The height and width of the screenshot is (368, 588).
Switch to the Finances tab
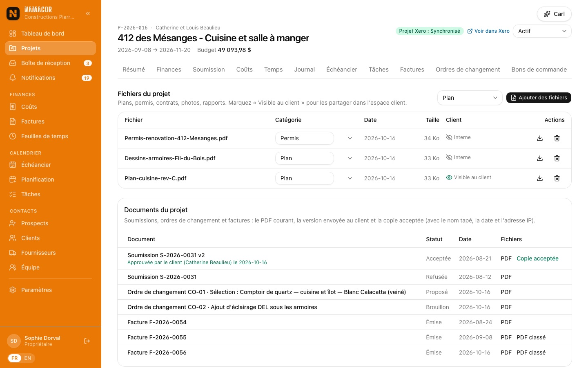[169, 70]
